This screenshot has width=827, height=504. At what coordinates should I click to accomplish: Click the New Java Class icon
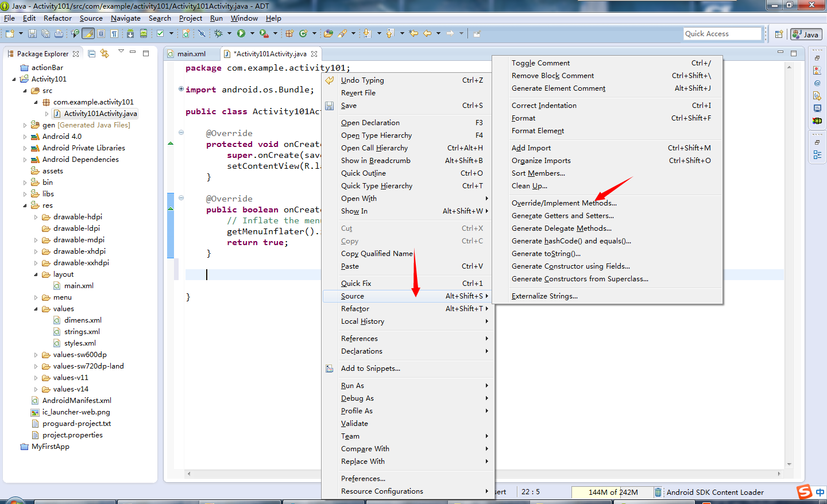[303, 34]
